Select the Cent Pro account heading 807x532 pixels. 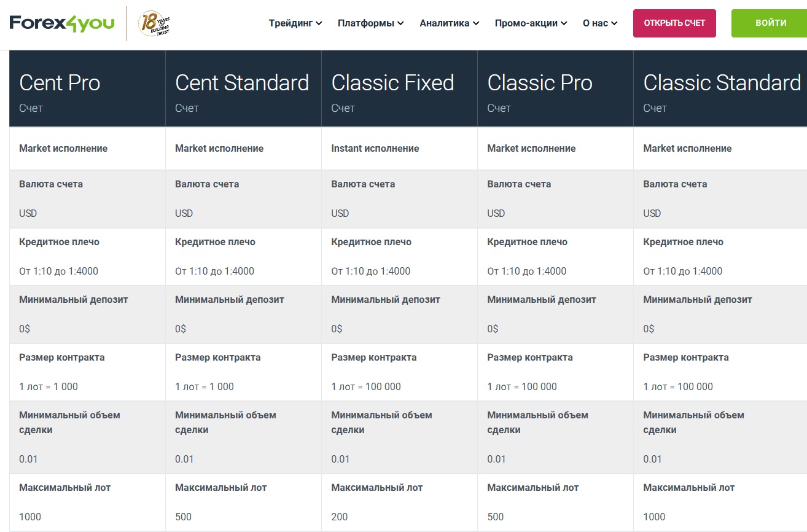(x=60, y=83)
